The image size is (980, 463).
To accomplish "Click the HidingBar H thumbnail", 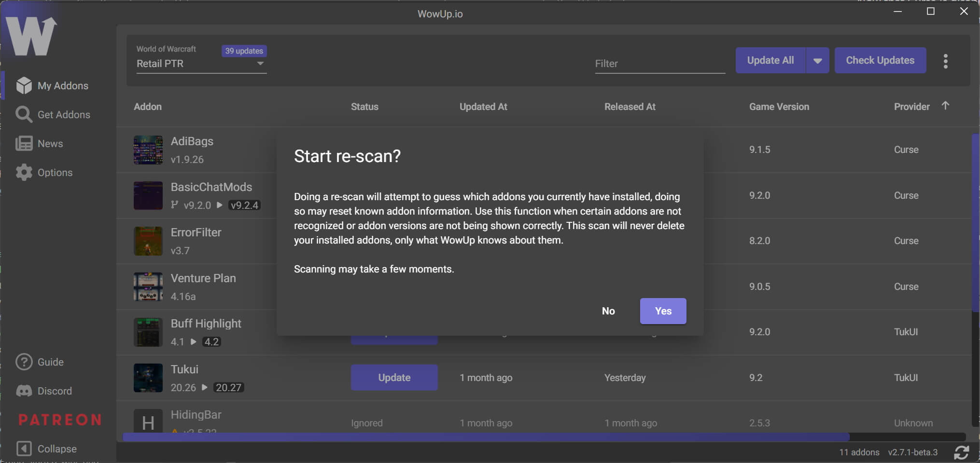I will coord(148,421).
